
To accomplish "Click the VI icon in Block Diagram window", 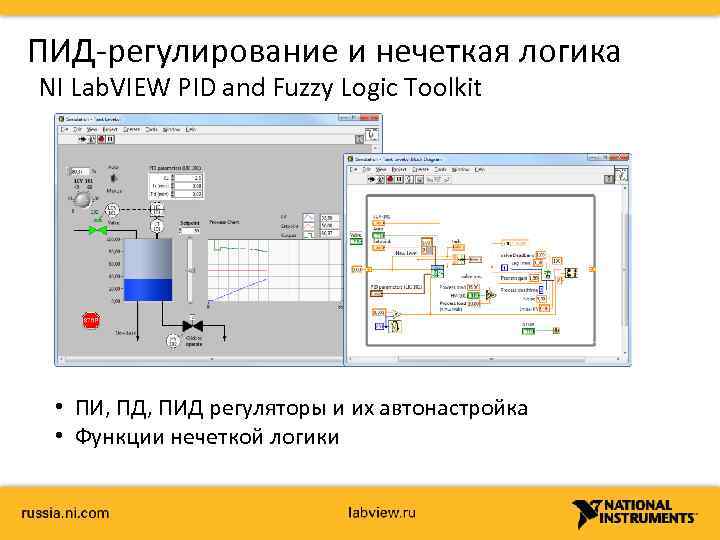I will click(x=621, y=176).
